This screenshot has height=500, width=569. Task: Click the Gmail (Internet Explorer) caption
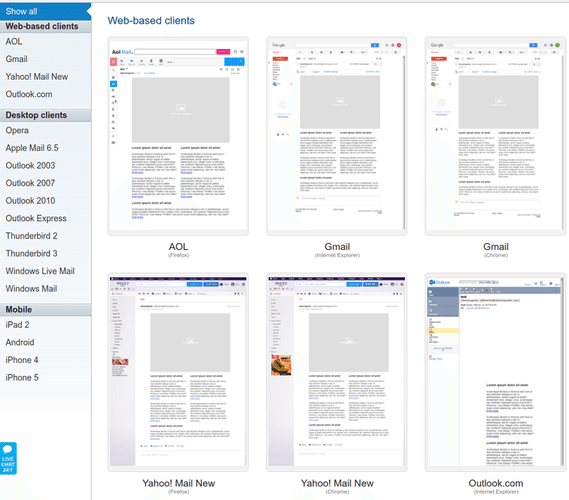pyautogui.click(x=337, y=250)
